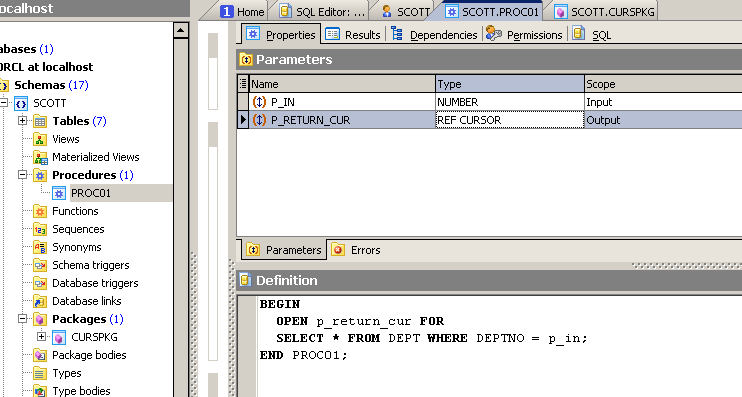Select the Synonyms tree item

tap(77, 247)
